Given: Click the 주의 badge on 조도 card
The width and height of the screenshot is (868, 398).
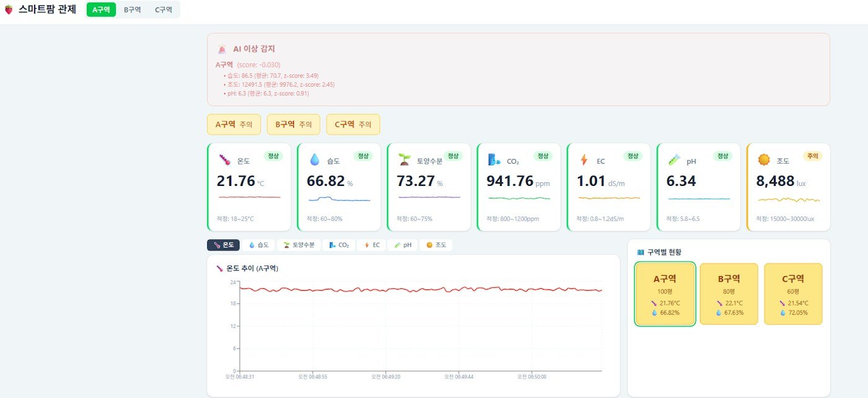Looking at the screenshot, I should 813,156.
